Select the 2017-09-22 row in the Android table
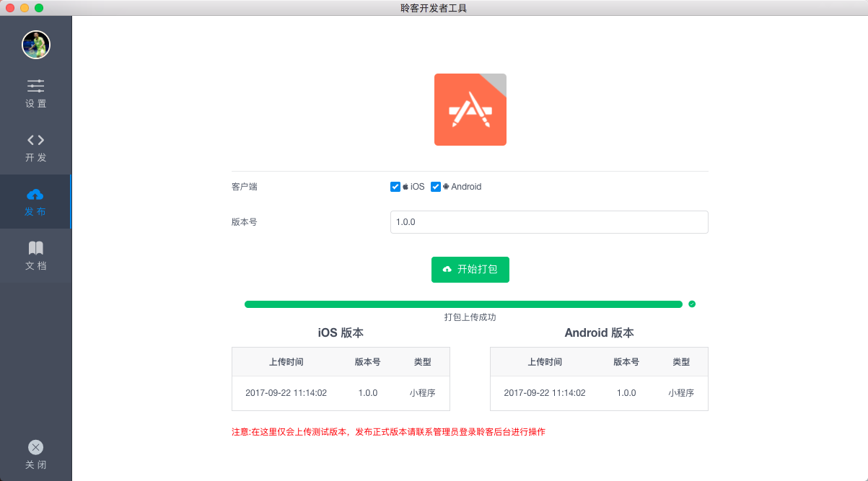The height and width of the screenshot is (481, 868). point(546,393)
